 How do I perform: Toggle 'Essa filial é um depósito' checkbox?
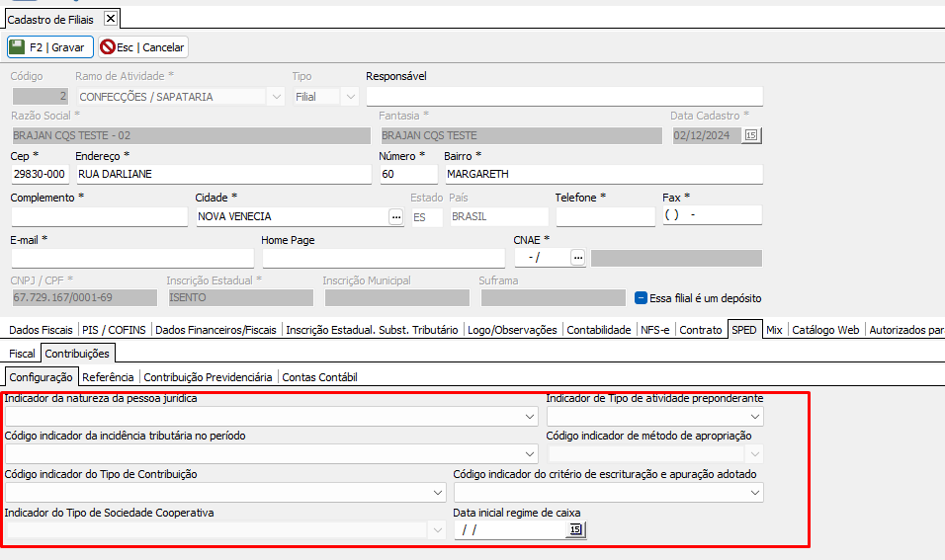[641, 297]
